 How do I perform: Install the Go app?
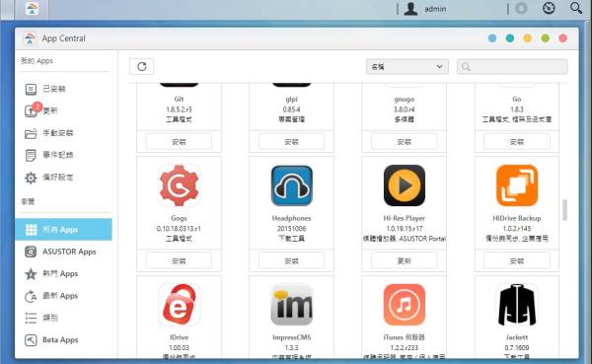point(516,142)
